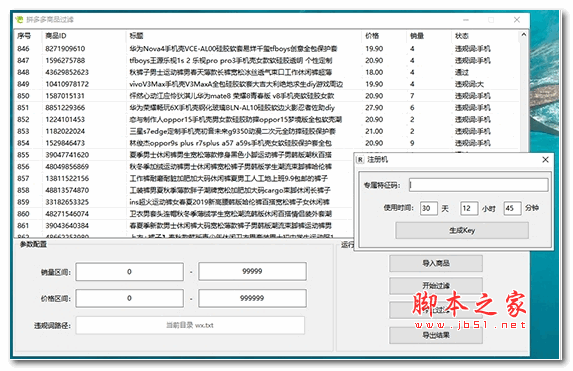
Task: Click the 天 (days) field showing 30
Action: tap(429, 208)
